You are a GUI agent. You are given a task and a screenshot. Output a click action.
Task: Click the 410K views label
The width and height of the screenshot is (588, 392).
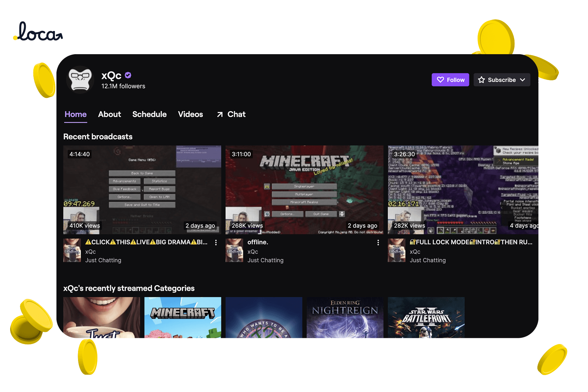(85, 226)
